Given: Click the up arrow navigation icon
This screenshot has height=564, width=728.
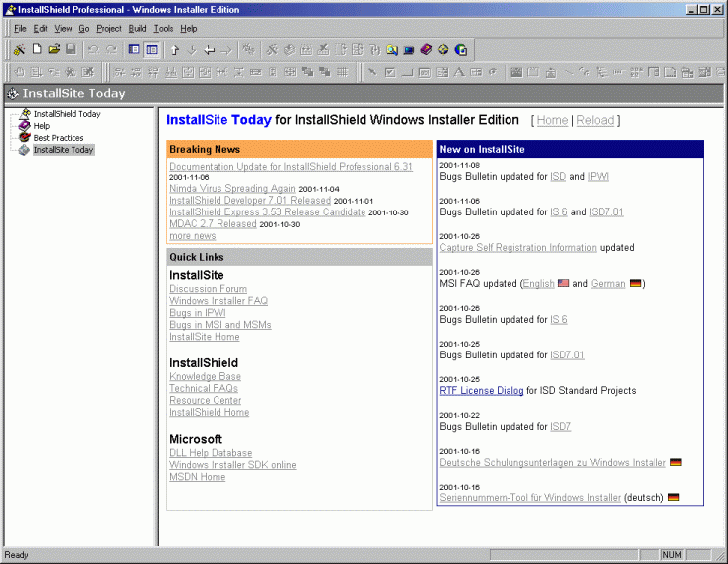Looking at the screenshot, I should (x=175, y=49).
